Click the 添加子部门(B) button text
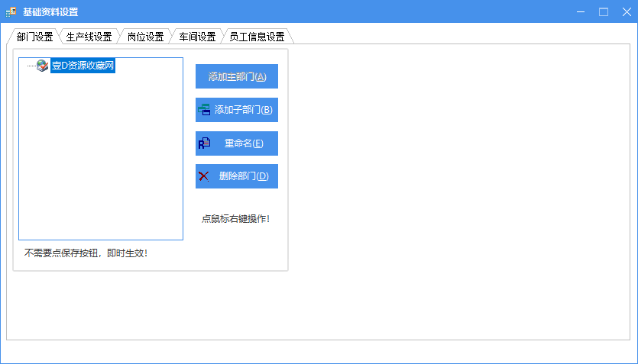Image resolution: width=638 pixels, height=364 pixels. pos(243,110)
